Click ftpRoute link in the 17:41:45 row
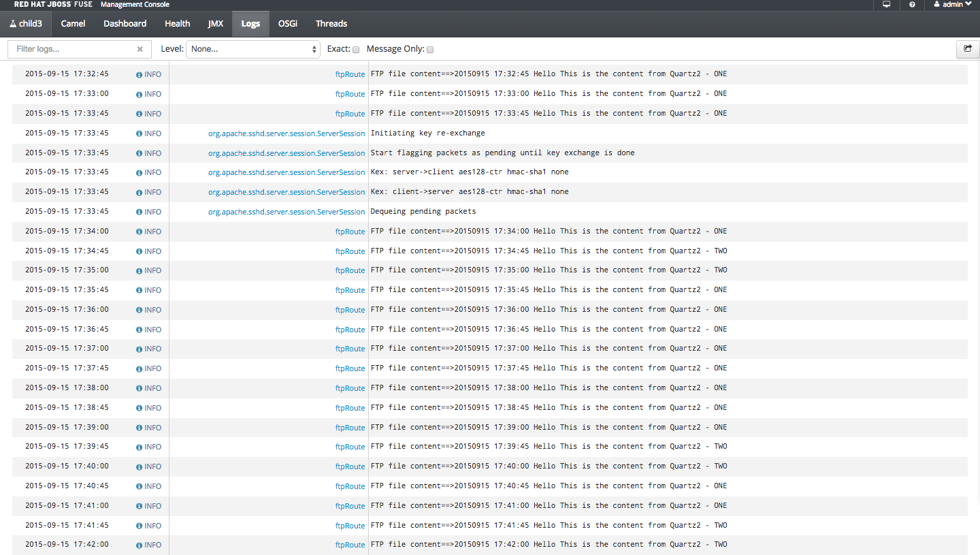Viewport: 980px width, 555px height. (x=350, y=526)
